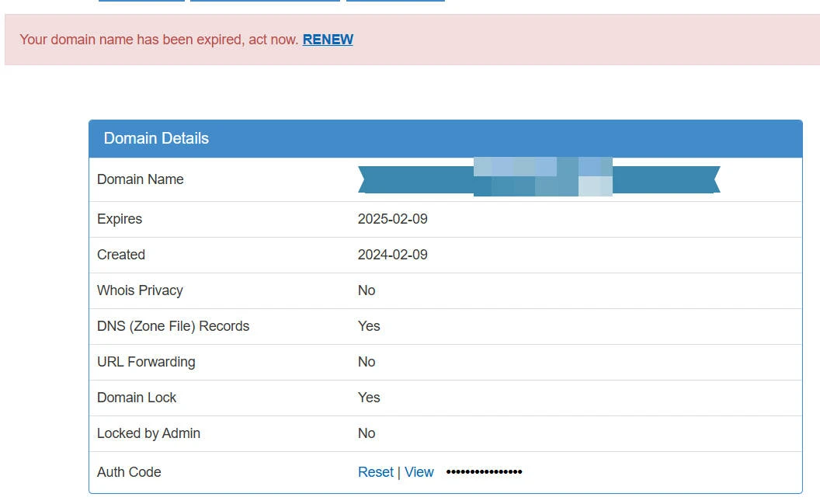Click 'Yes' value for DNS Records
Image resolution: width=820 pixels, height=504 pixels.
pos(369,326)
